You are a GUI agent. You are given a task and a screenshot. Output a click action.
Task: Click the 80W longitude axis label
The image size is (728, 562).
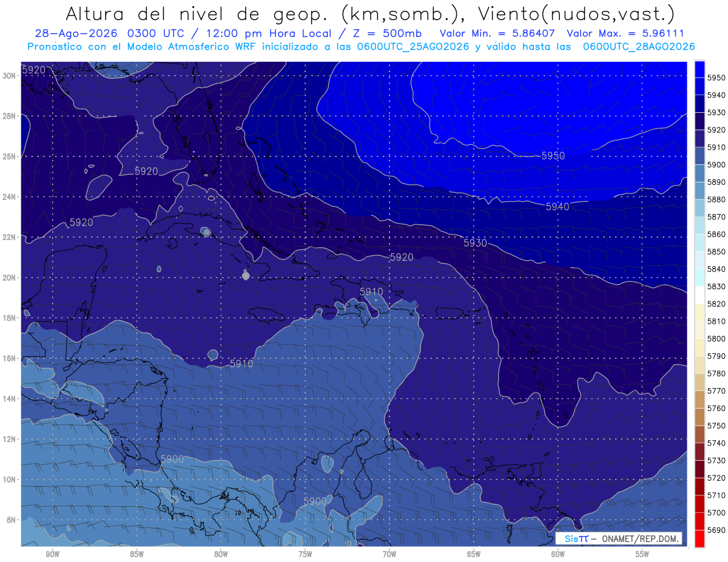tap(221, 555)
